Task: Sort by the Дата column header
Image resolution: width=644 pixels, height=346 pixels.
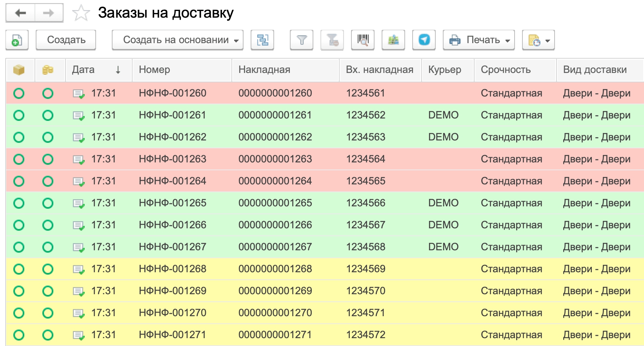Action: point(99,70)
